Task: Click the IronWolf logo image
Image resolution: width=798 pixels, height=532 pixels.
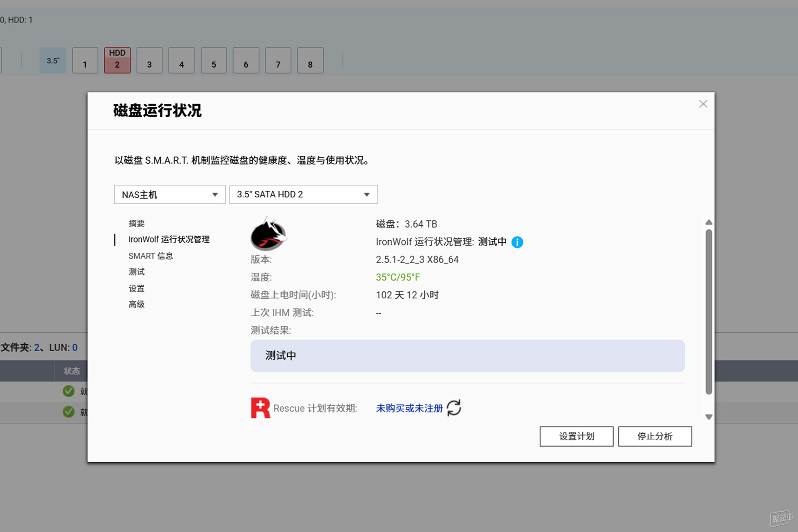Action: (x=268, y=234)
